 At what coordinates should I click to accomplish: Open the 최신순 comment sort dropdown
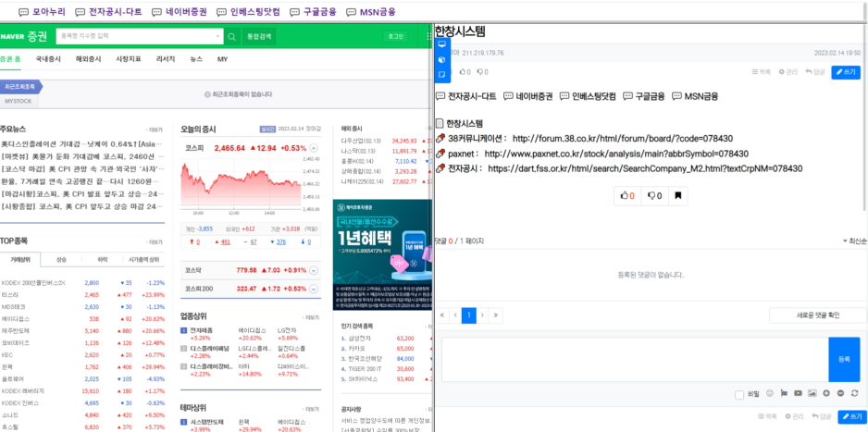point(854,241)
